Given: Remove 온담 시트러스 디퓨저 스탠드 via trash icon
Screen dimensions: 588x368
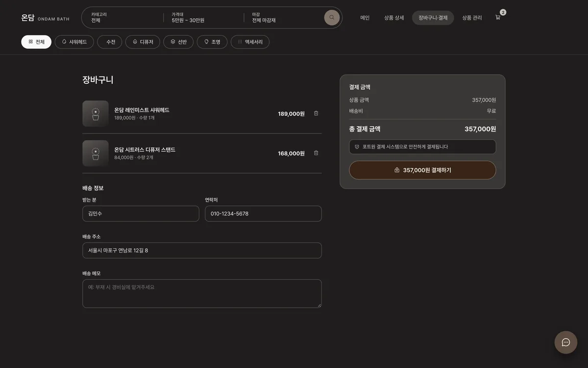Looking at the screenshot, I should click(316, 153).
